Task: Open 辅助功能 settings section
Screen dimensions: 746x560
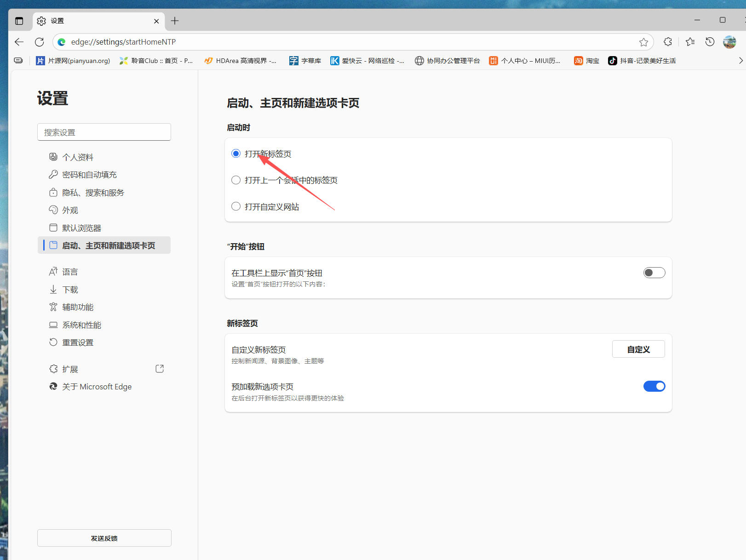Action: coord(104,307)
